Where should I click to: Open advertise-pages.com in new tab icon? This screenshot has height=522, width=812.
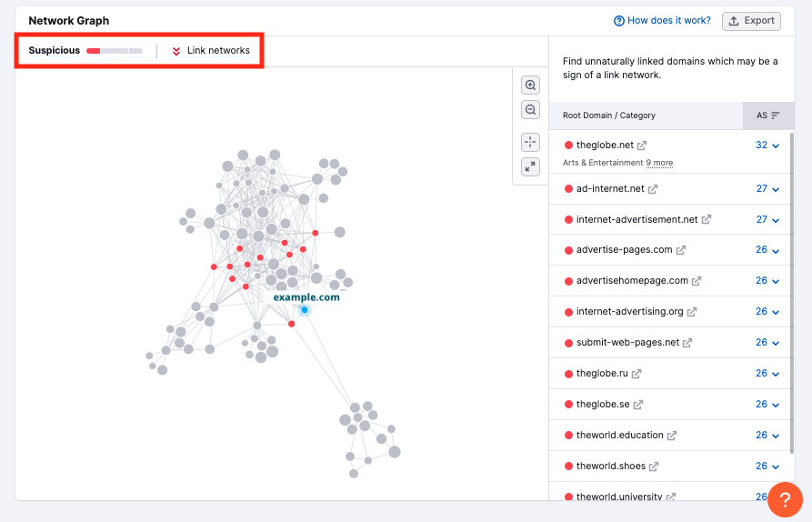coord(681,250)
